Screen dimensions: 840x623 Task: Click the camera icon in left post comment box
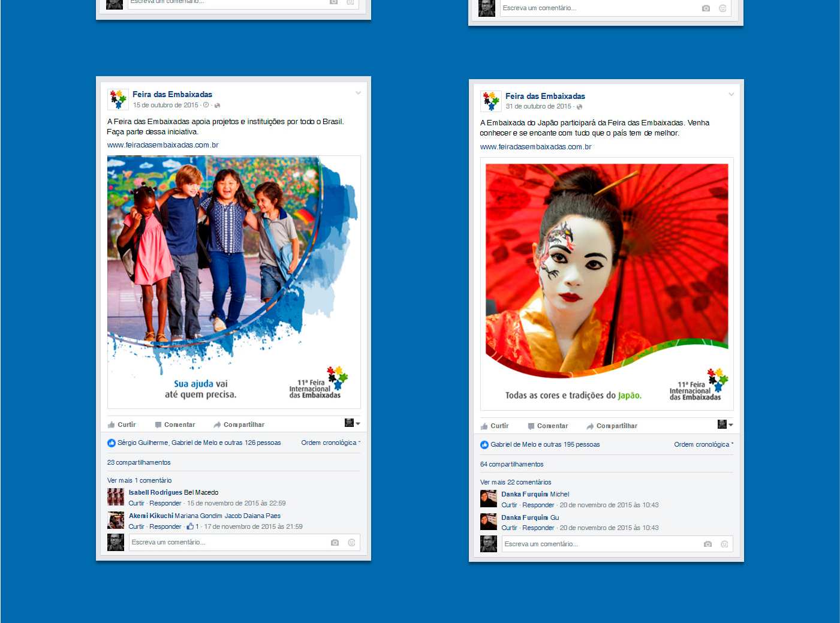coord(335,543)
